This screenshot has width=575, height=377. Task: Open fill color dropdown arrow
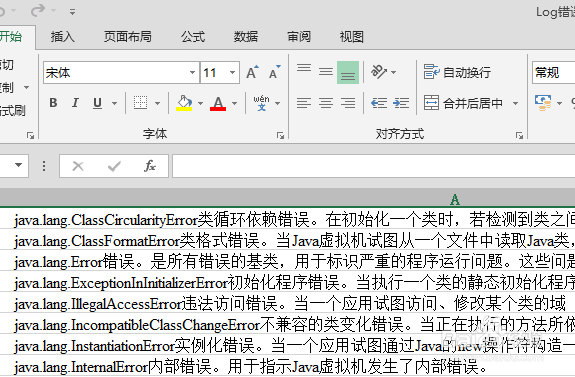tap(200, 103)
